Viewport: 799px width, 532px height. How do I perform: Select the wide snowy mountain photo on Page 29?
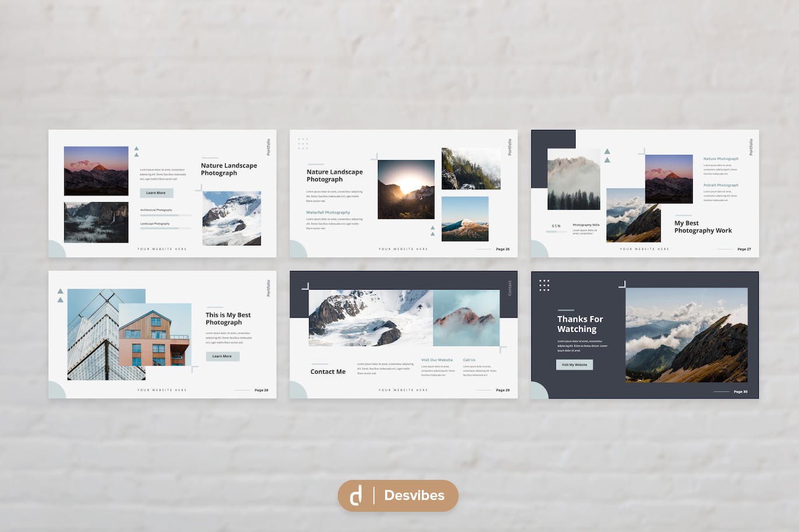[x=371, y=318]
